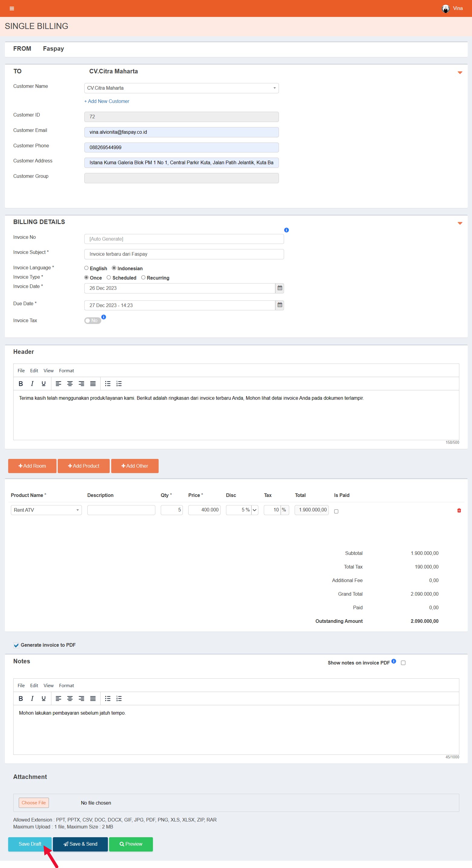
Task: Open the Rent ATV product dropdown
Action: pos(46,510)
